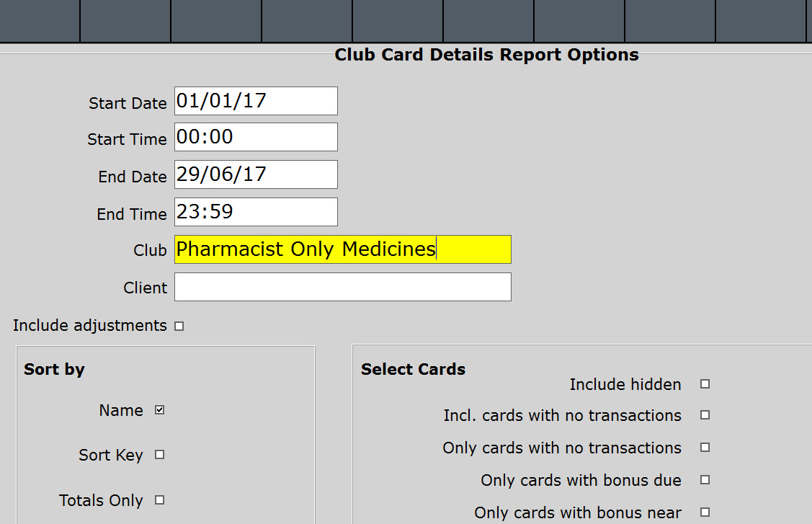The height and width of the screenshot is (524, 812).
Task: Click the highlighted Club text field
Action: coord(343,249)
